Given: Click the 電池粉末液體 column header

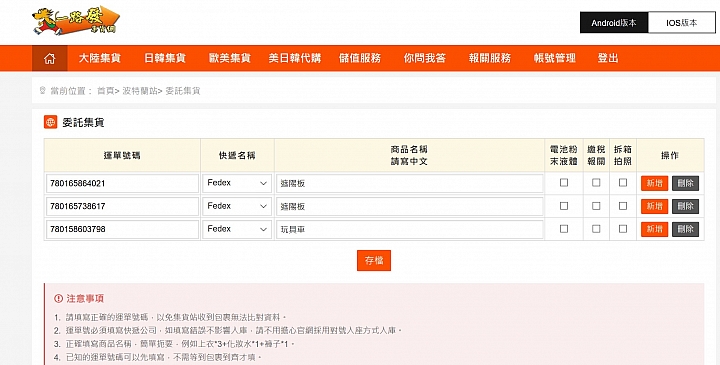Looking at the screenshot, I should [564, 156].
